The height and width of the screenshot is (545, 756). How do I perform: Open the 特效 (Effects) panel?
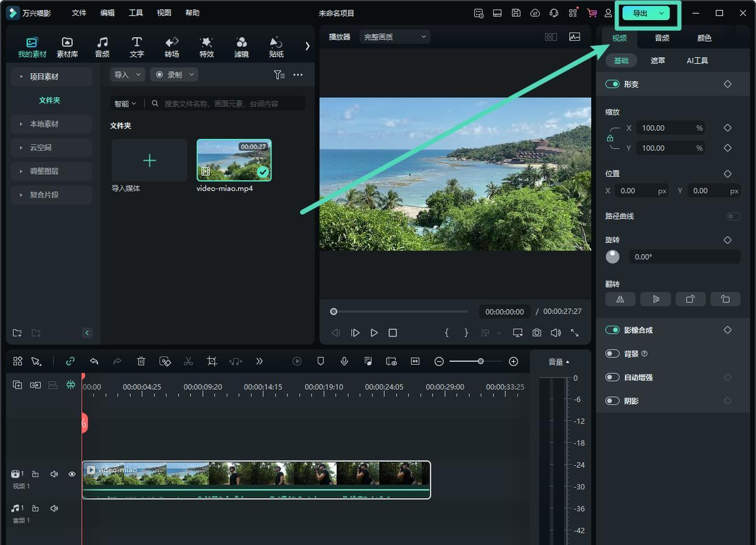coord(206,46)
